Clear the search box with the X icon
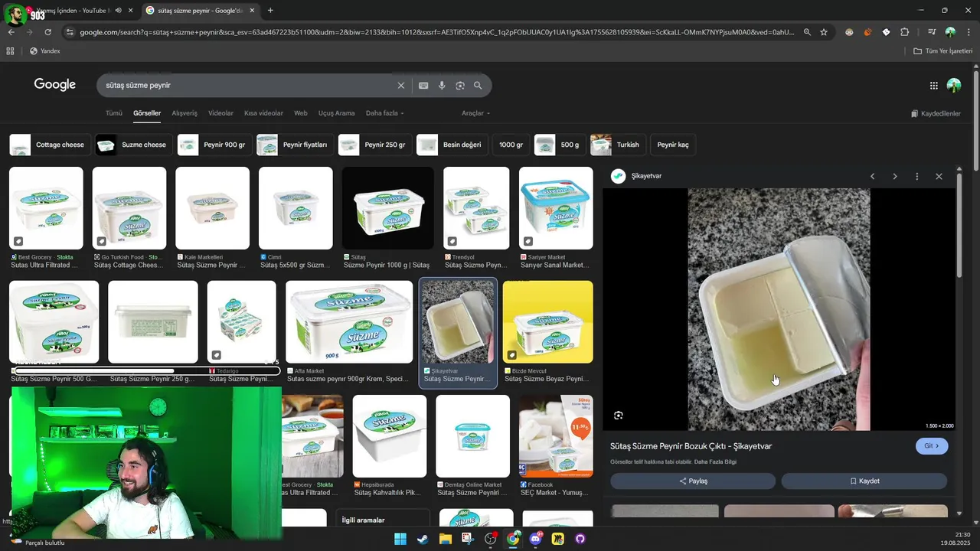 [400, 86]
